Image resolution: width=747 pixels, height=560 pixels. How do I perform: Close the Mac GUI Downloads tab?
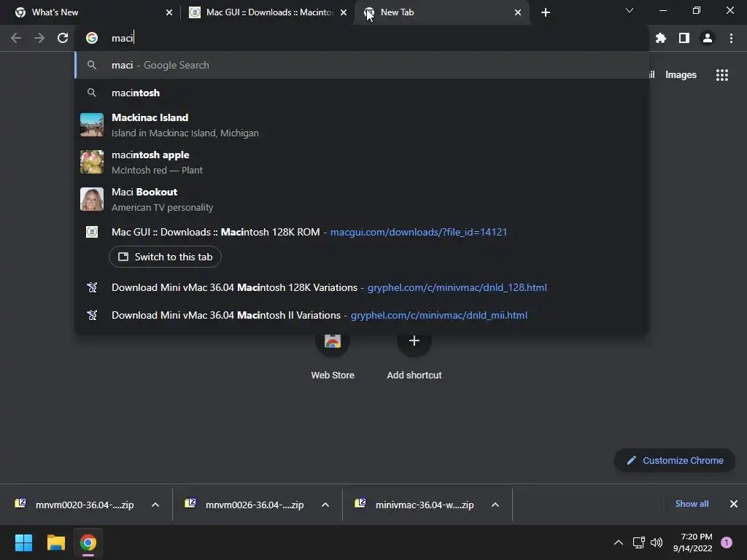(344, 12)
